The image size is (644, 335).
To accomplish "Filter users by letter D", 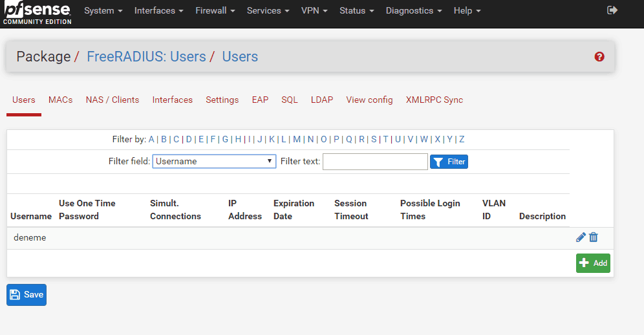I will [x=189, y=139].
